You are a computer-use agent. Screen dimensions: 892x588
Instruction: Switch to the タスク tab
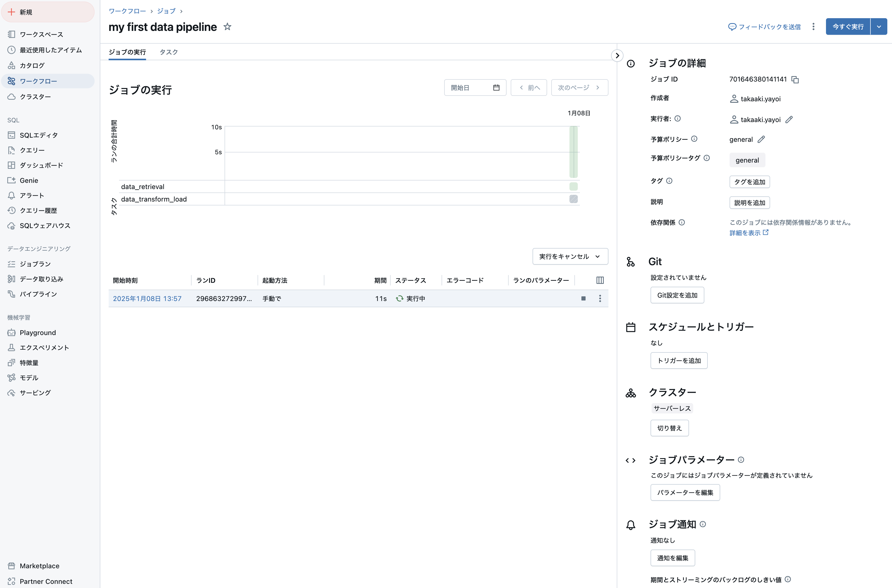click(168, 52)
